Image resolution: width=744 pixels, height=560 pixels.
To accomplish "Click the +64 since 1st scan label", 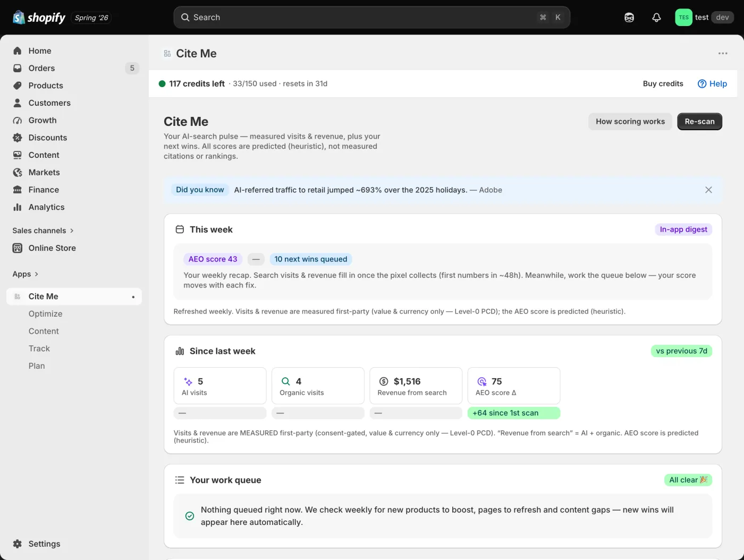I will 513,413.
